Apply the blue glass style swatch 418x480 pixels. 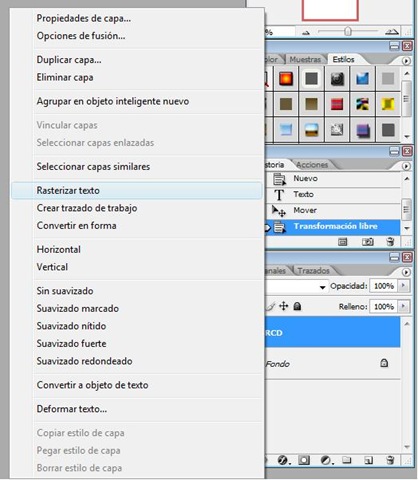pos(362,79)
